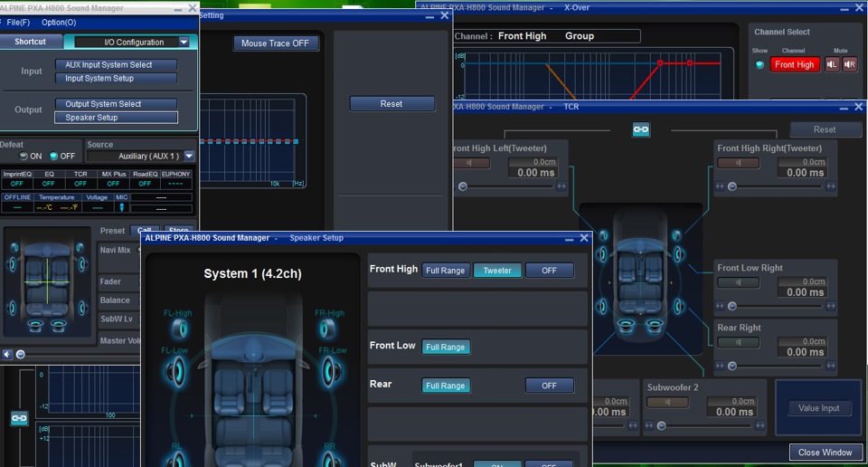The height and width of the screenshot is (467, 868).
Task: Click Subwoofer 2 delay decrease arrow
Action: click(x=649, y=425)
